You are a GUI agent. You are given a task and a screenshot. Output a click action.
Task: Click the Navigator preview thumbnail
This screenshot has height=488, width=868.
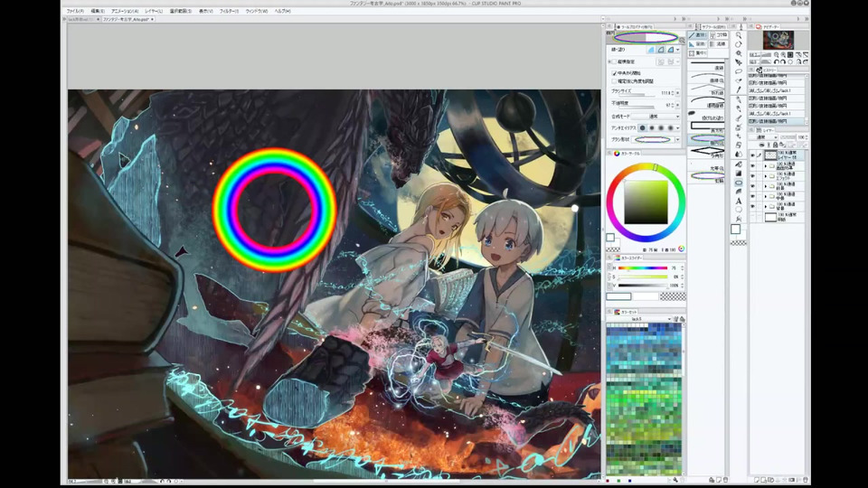pos(778,40)
